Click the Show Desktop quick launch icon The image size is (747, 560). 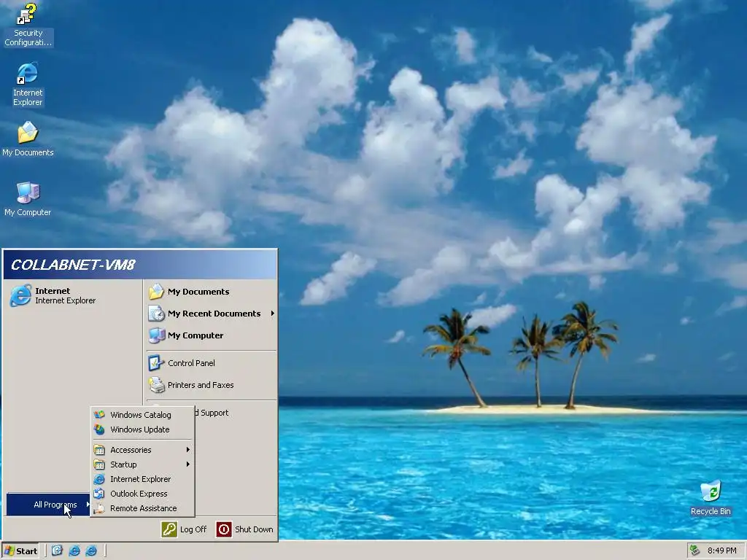click(57, 551)
